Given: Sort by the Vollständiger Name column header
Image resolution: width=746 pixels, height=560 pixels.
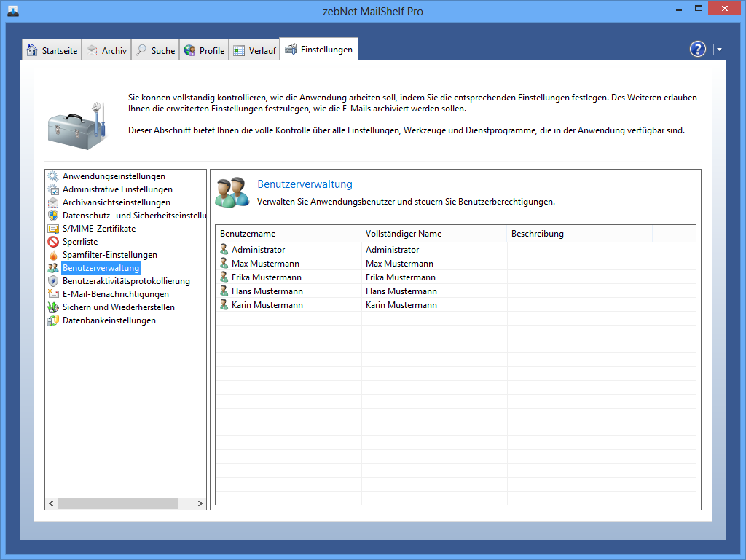Looking at the screenshot, I should point(434,234).
